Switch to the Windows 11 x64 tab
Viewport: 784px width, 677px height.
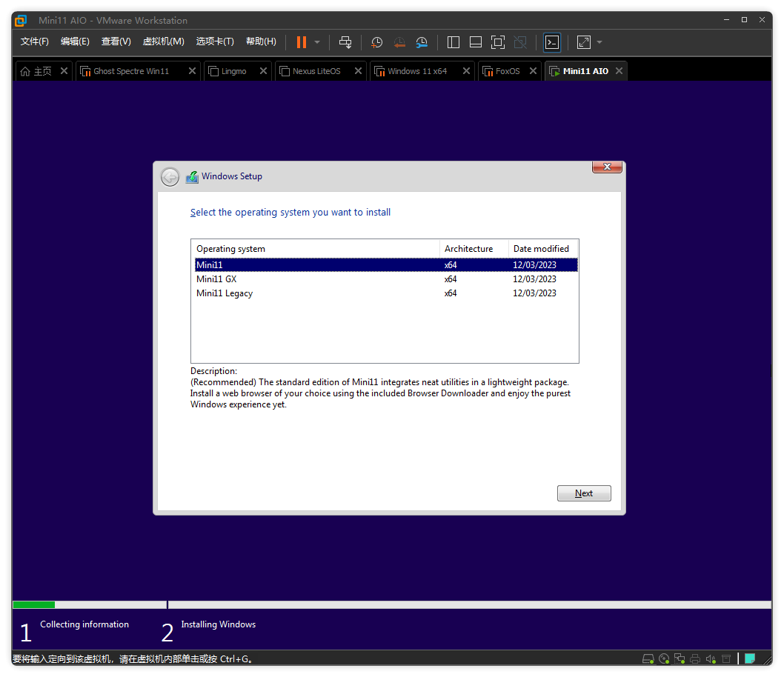pos(417,71)
